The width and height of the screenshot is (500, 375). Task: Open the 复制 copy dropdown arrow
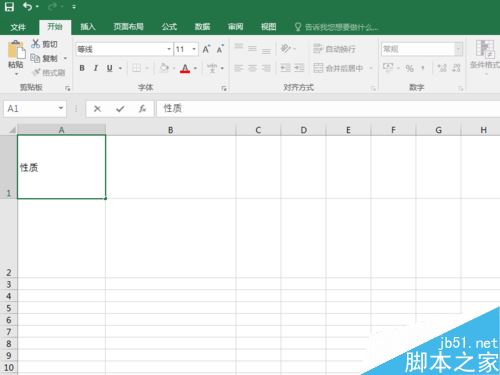click(65, 58)
